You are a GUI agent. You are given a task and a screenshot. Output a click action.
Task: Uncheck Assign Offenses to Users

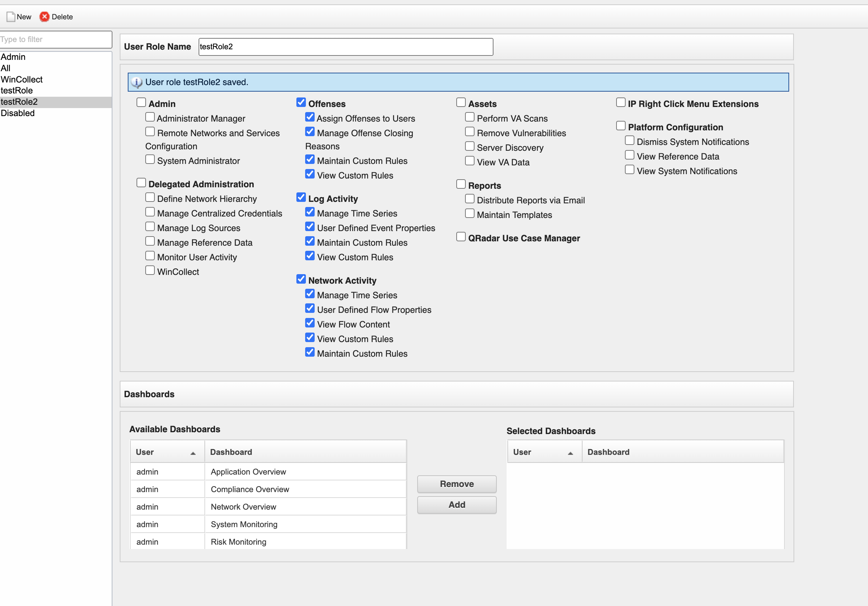pos(310,117)
